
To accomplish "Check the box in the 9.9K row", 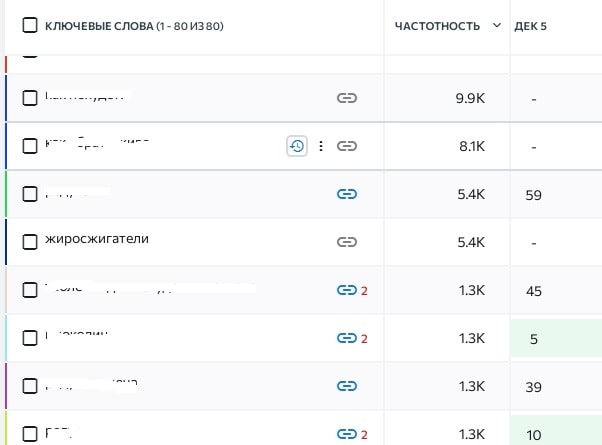I will click(x=30, y=98).
